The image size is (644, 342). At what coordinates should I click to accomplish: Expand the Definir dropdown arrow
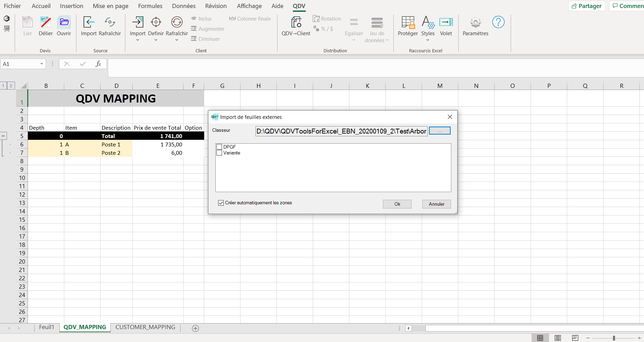tap(156, 40)
